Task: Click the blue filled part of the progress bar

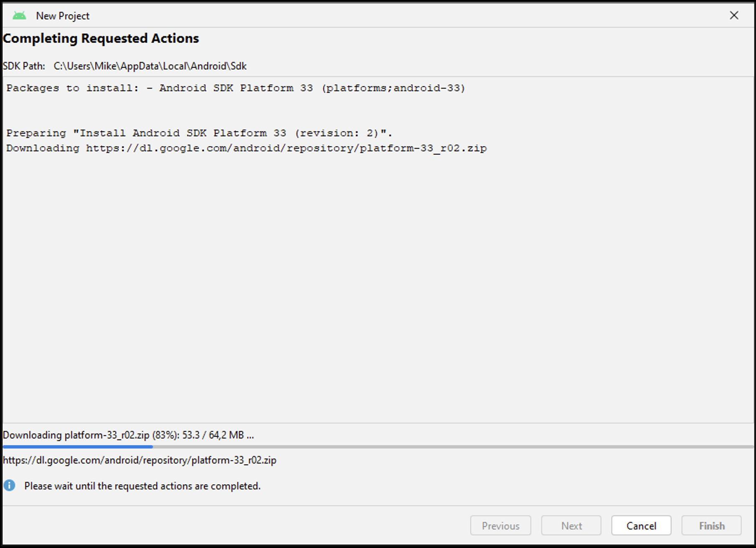Action: [x=78, y=447]
